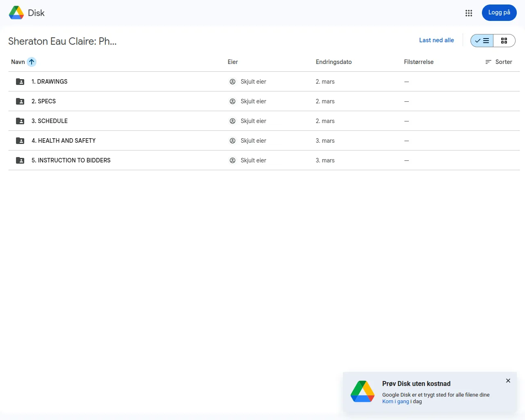
Task: Toggle the Navn sort direction arrow
Action: 32,62
